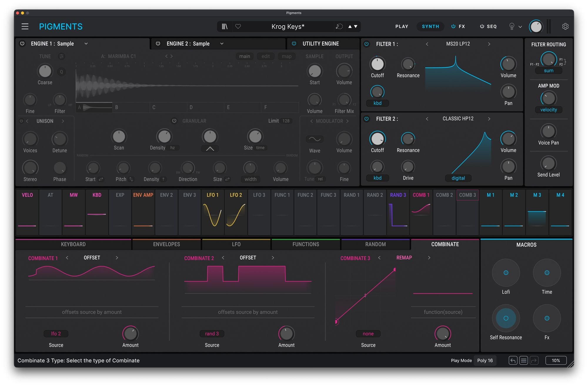Click the tune quantize Q icon
This screenshot has width=588, height=386.
click(x=61, y=71)
